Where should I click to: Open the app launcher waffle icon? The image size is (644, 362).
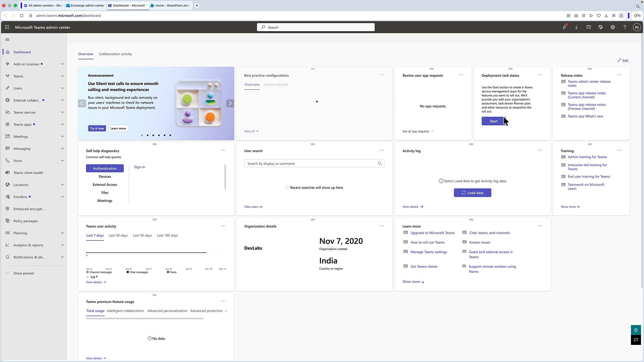pos(7,27)
